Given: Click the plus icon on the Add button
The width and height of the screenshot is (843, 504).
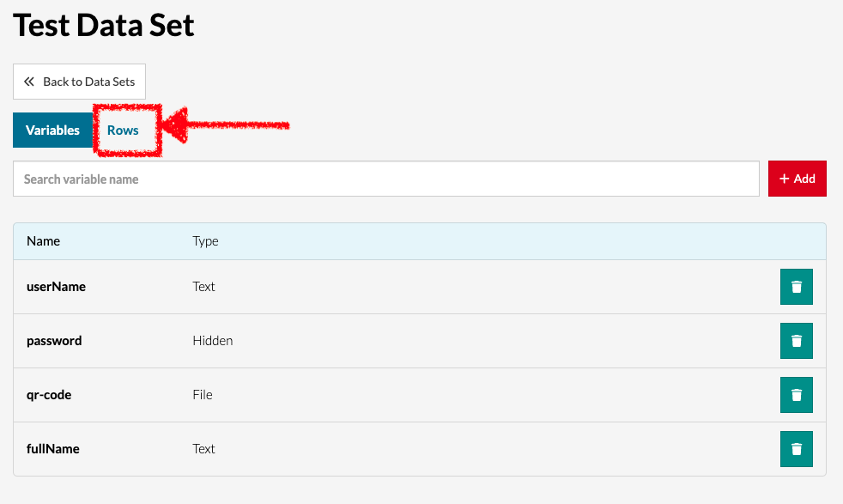Looking at the screenshot, I should click(784, 179).
